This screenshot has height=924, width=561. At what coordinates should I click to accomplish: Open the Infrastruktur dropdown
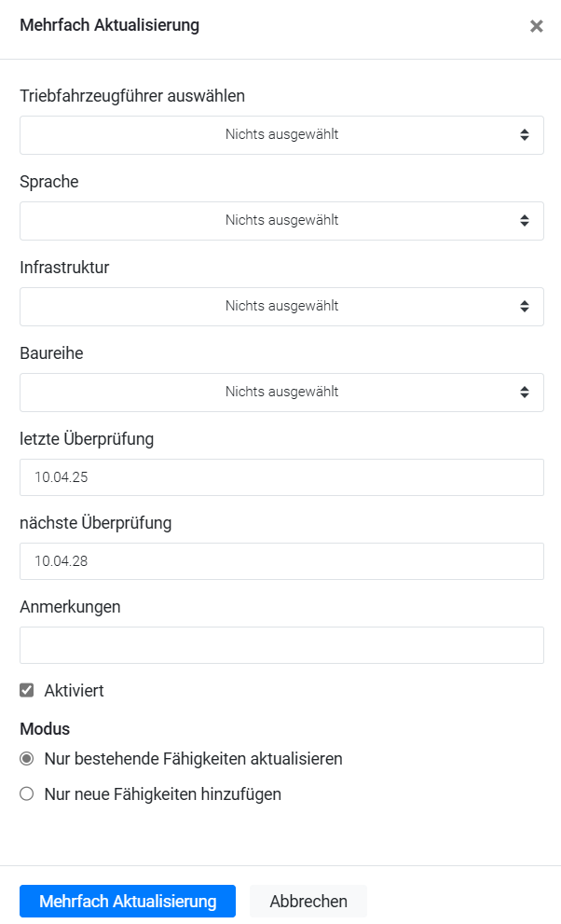[280, 307]
